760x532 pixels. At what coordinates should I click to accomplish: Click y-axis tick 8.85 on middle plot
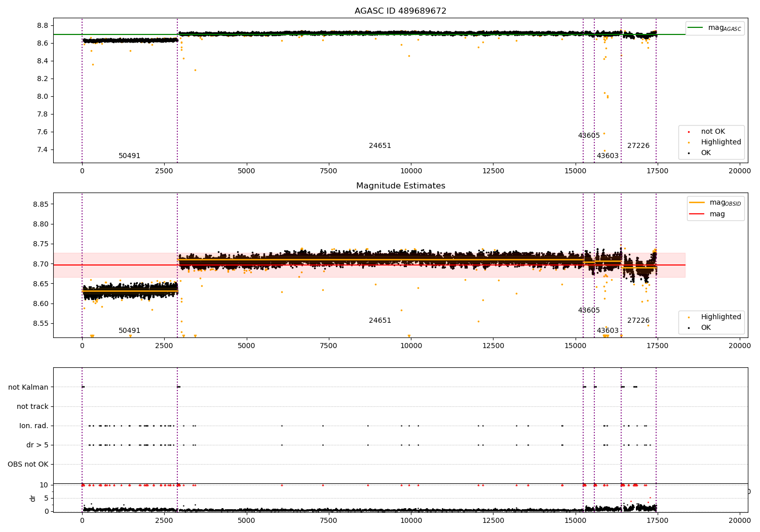(41, 204)
